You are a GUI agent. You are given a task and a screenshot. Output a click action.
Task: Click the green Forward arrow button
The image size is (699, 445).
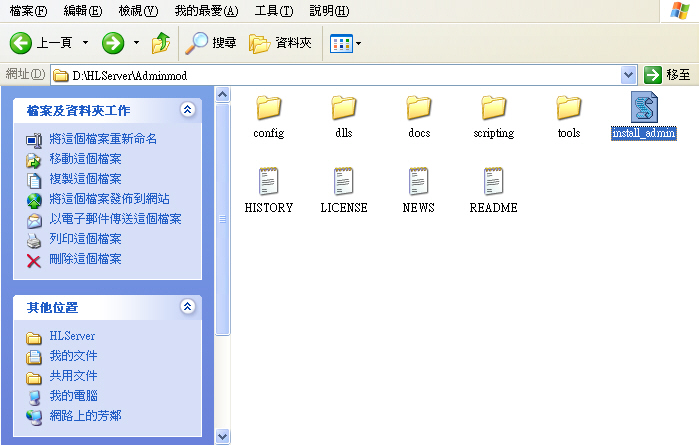(x=113, y=43)
